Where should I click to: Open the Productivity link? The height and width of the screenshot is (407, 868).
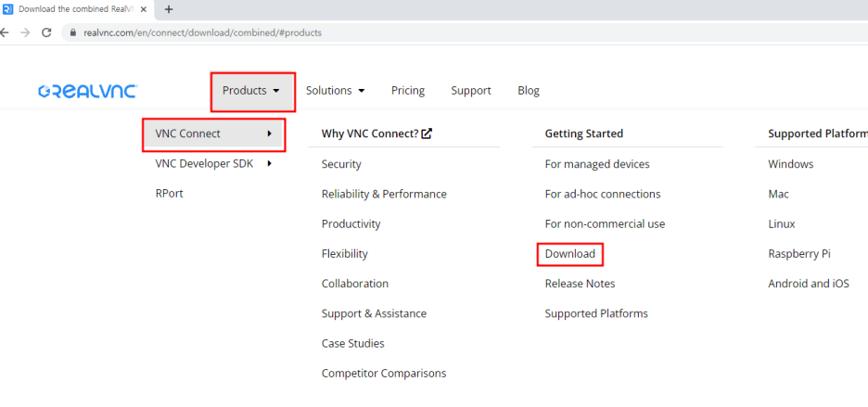tap(351, 223)
